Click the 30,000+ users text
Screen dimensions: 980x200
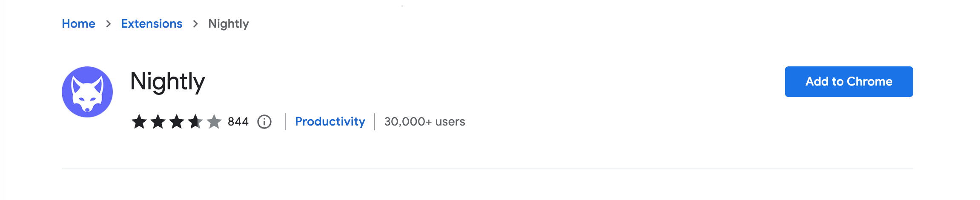tap(424, 122)
